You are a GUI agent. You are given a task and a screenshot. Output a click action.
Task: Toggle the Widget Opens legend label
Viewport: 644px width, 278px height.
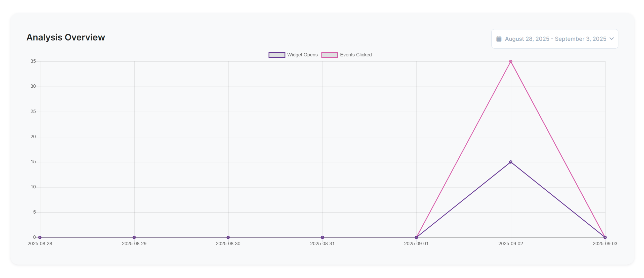coord(302,55)
